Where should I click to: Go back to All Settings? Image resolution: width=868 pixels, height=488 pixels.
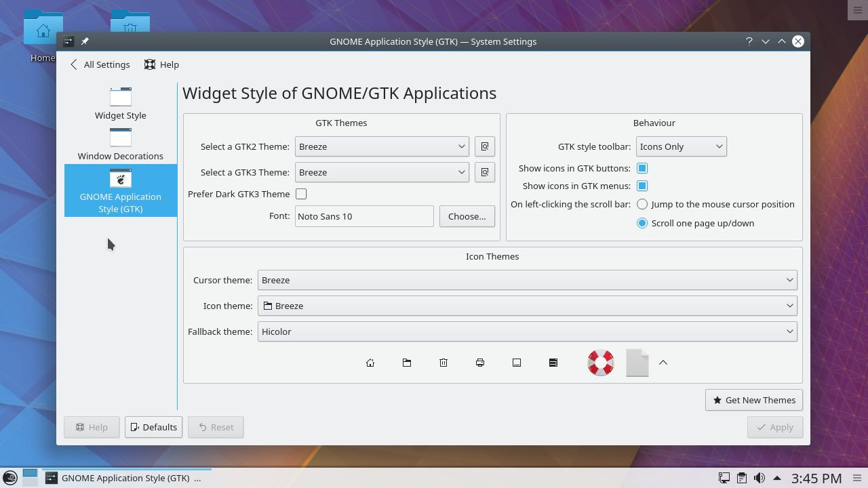pos(100,64)
